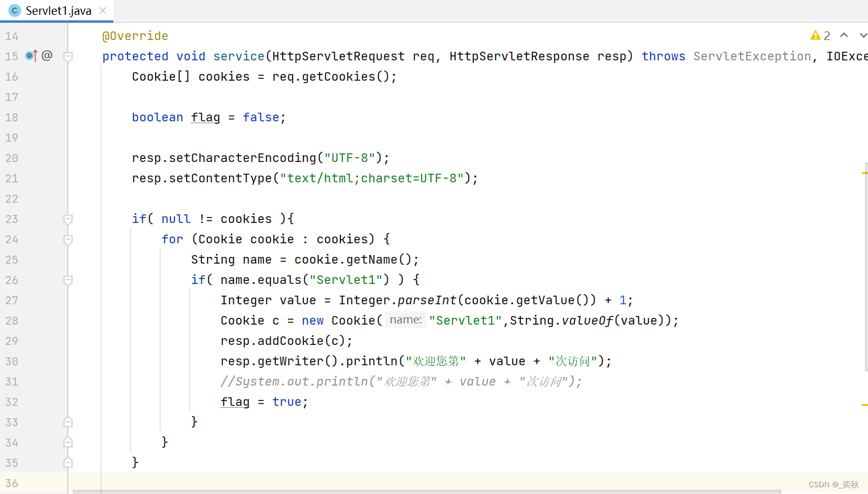Go to previous highlighted problem arrow
The image size is (868, 494).
click(844, 36)
